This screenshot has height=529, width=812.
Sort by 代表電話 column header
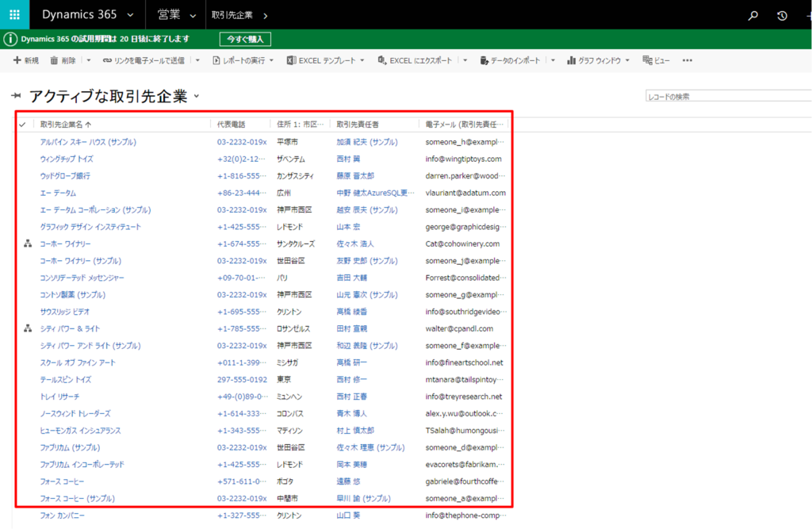(x=231, y=125)
